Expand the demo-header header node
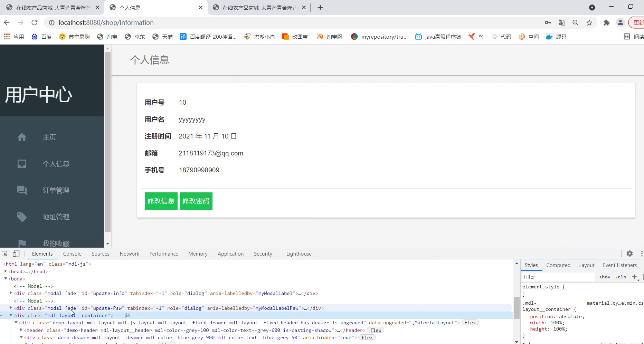 (21, 330)
